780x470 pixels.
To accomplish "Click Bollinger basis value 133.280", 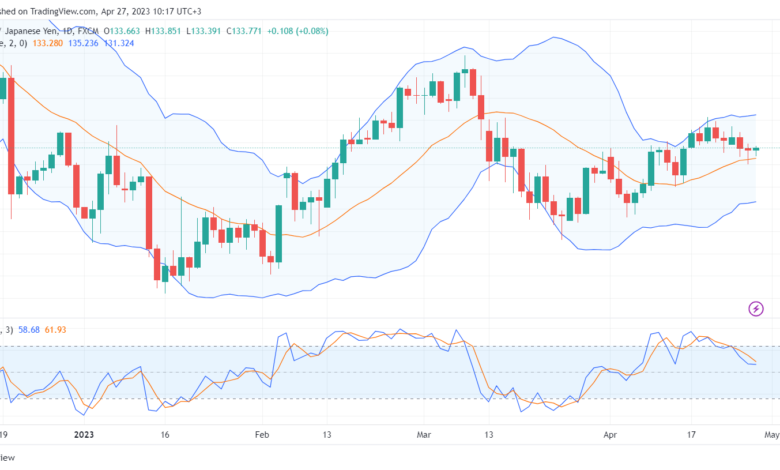I will coord(48,43).
